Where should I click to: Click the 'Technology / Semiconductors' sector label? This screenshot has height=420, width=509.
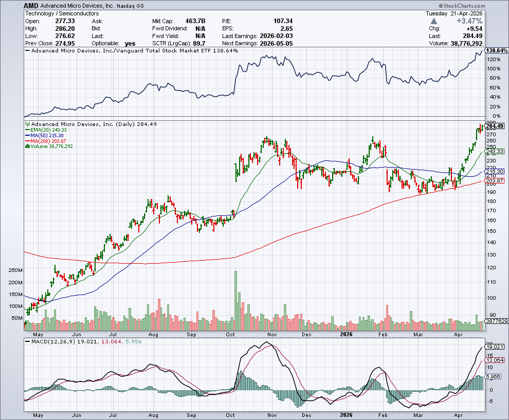62,13
